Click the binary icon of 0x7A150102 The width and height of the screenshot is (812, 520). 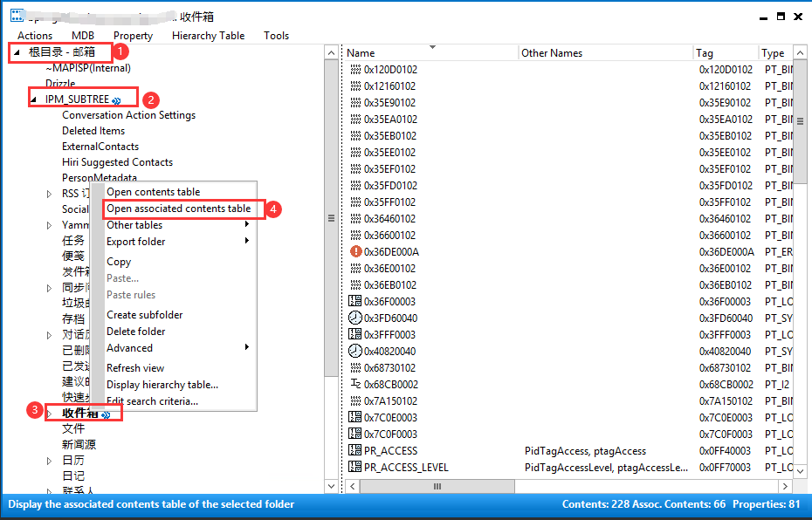355,400
